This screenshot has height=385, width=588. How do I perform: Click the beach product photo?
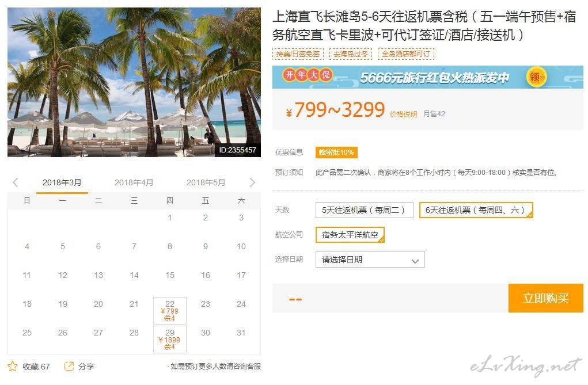click(134, 82)
